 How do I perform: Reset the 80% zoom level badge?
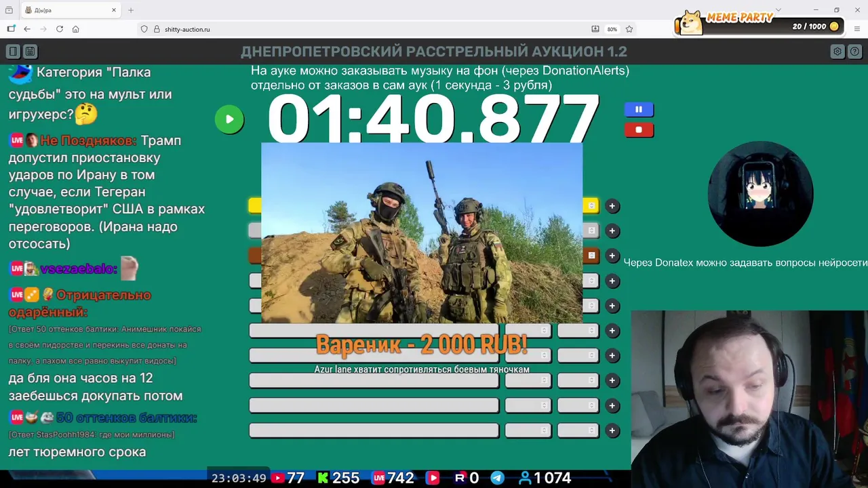612,29
